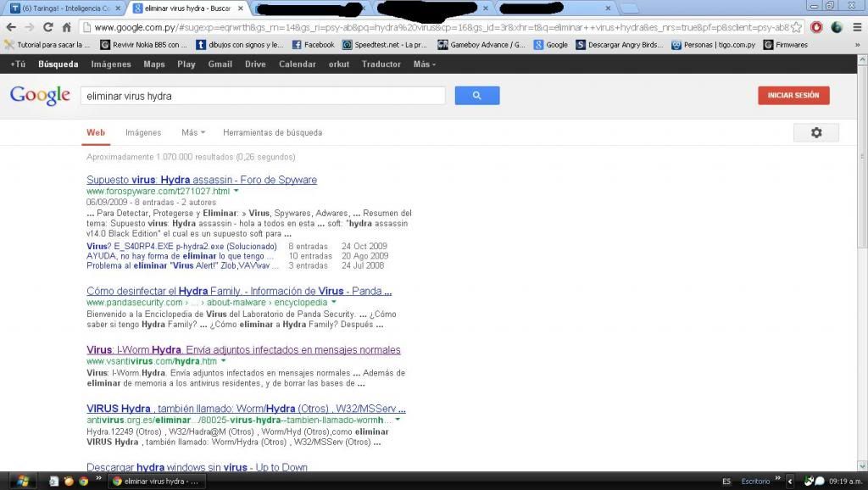Image resolution: width=868 pixels, height=490 pixels.
Task: Open dropdown arrow beside forospyware.com URL
Action: point(236,191)
